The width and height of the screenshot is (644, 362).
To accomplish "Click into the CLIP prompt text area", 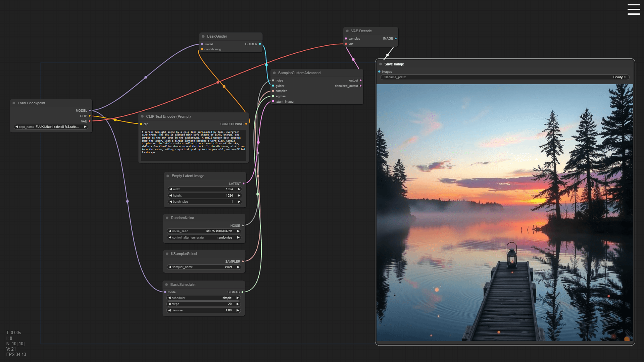I will click(193, 144).
